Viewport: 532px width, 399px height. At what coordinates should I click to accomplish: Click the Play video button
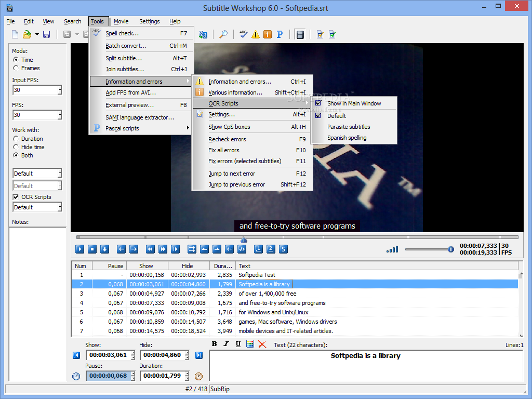click(x=79, y=249)
